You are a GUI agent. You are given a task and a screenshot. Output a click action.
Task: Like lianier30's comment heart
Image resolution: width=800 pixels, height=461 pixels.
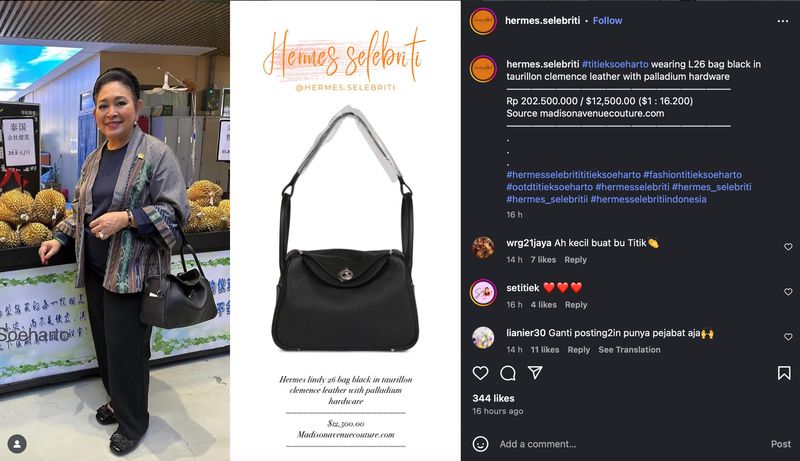click(788, 337)
